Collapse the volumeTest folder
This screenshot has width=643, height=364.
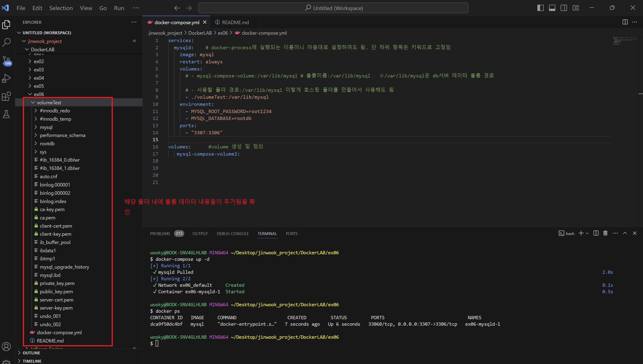coord(49,103)
